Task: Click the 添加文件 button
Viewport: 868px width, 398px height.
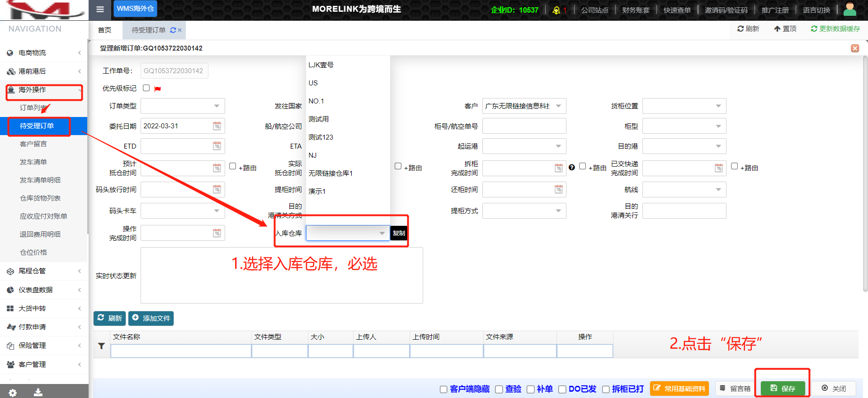Action: (151, 318)
